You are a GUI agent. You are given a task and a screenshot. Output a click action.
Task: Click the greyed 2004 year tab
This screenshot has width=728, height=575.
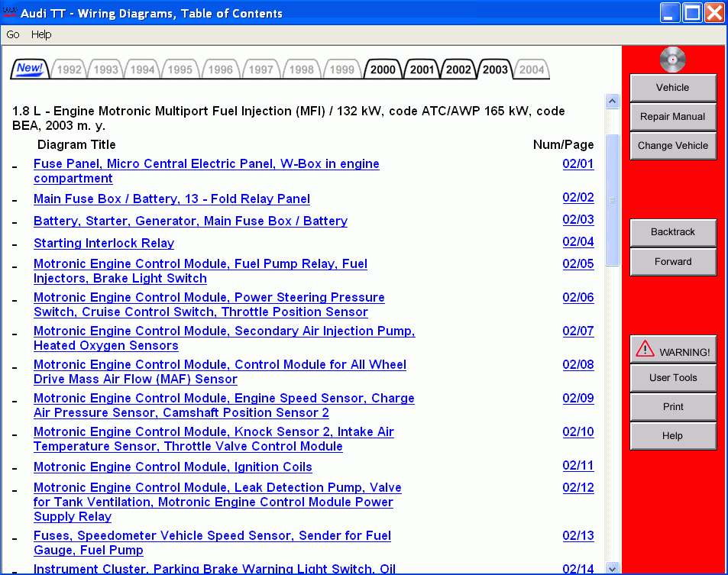click(531, 69)
